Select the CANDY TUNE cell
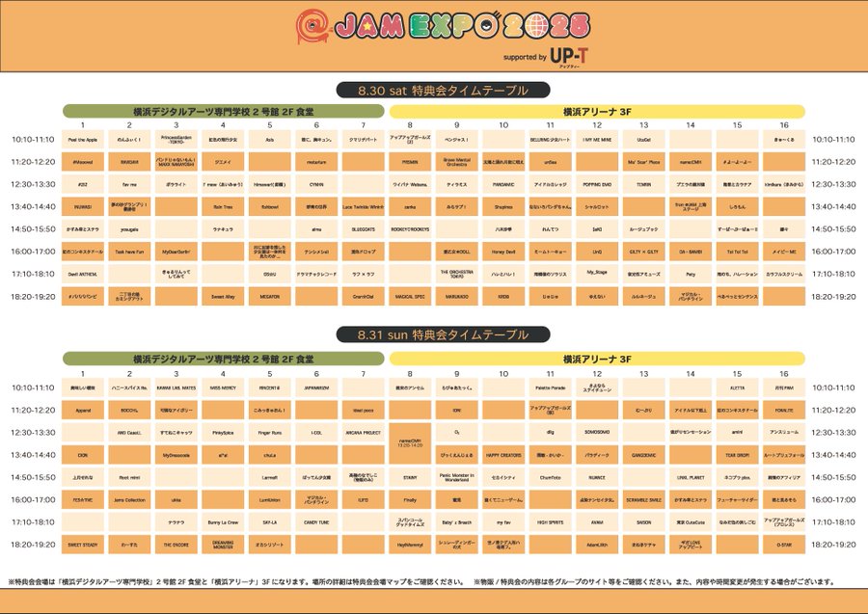Image resolution: width=868 pixels, height=614 pixels. [x=316, y=522]
